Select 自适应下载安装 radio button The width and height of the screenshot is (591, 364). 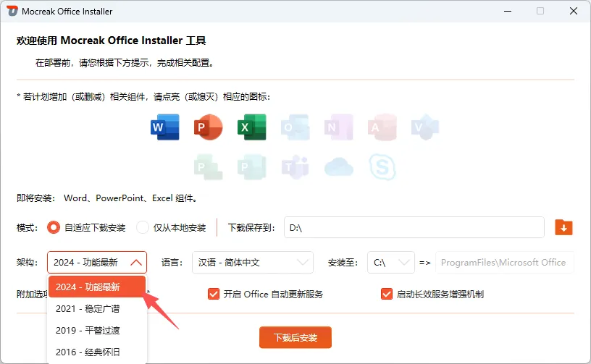point(54,227)
